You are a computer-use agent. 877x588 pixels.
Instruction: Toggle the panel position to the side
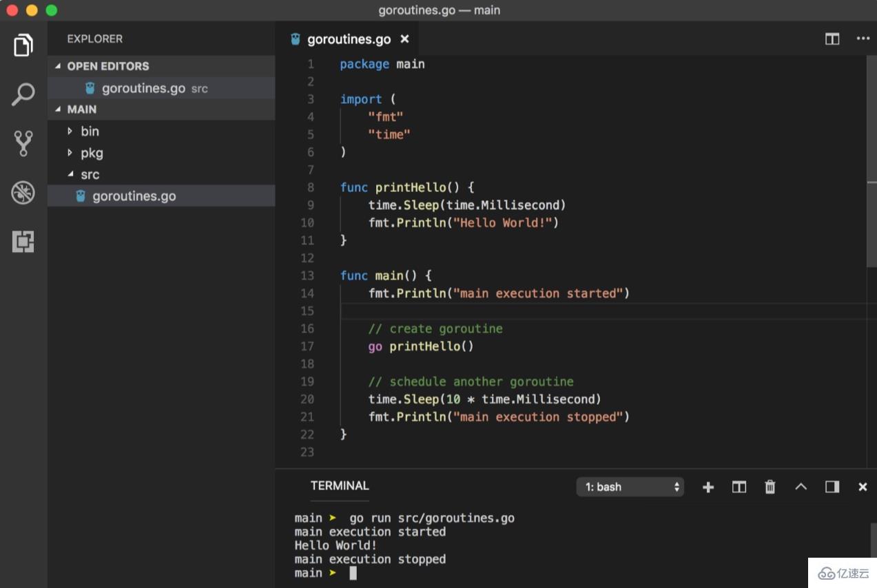click(x=832, y=487)
